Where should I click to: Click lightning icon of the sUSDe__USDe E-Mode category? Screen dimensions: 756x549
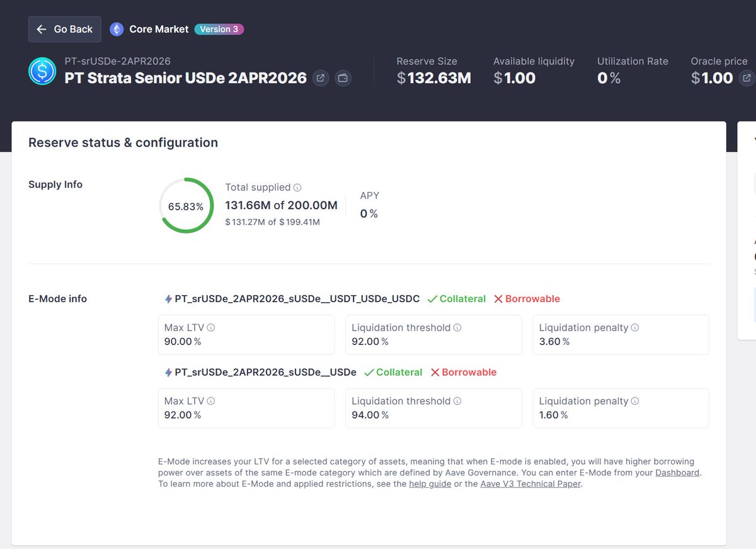coord(168,373)
